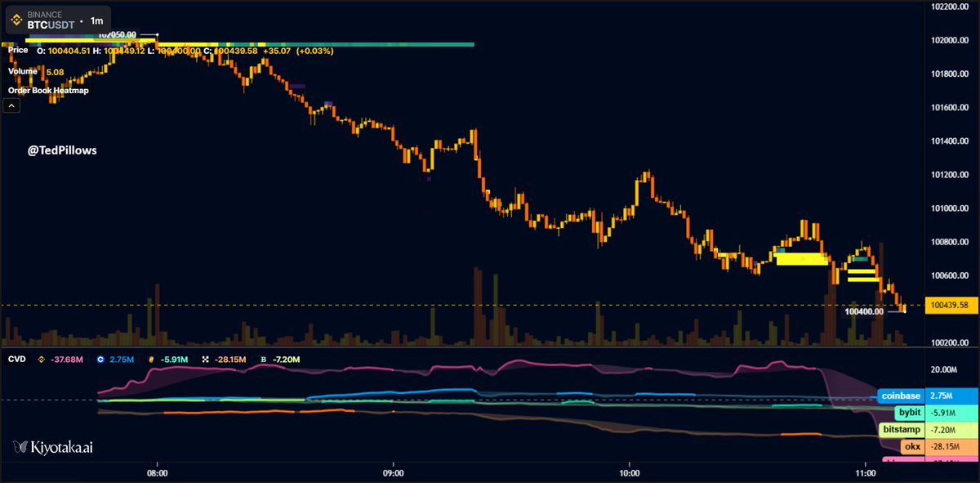
Task: Collapse the indicator list with the chevron arrow
Action: [11, 105]
